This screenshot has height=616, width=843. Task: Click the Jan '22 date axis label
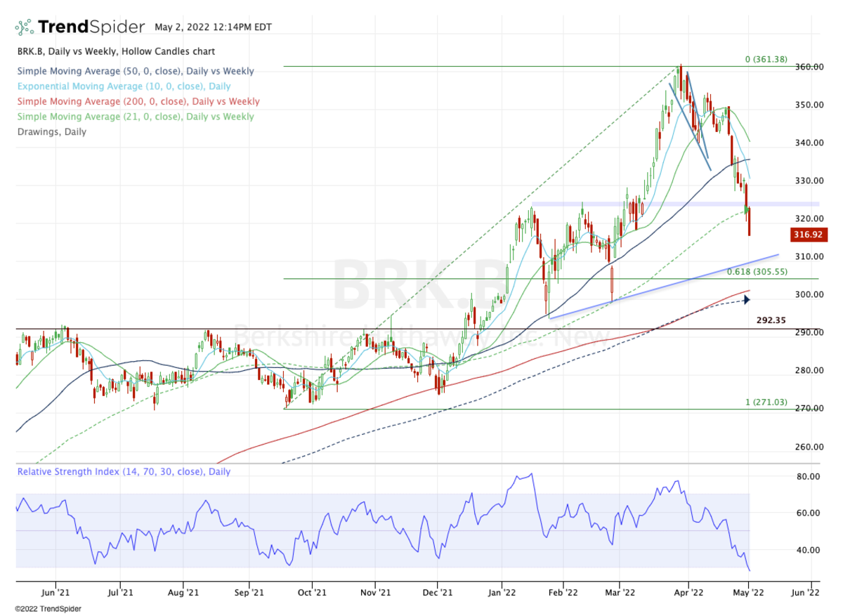(x=502, y=593)
